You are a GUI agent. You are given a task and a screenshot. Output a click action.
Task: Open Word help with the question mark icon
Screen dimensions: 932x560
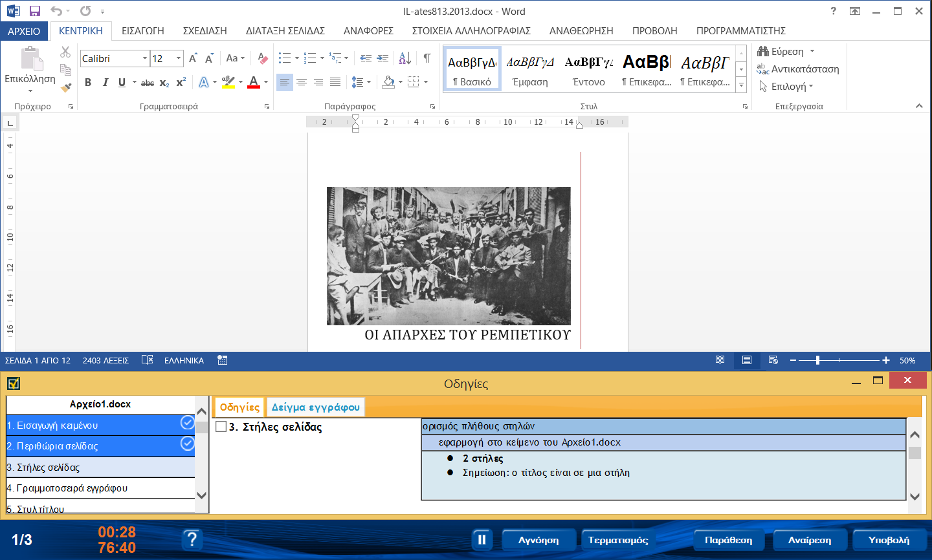coord(834,11)
